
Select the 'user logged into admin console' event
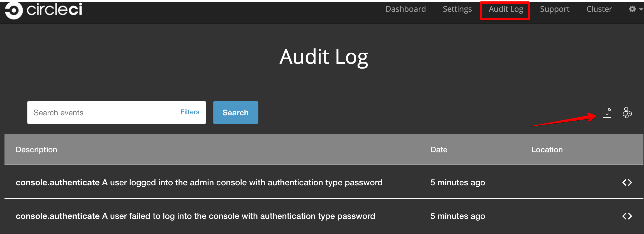click(199, 182)
